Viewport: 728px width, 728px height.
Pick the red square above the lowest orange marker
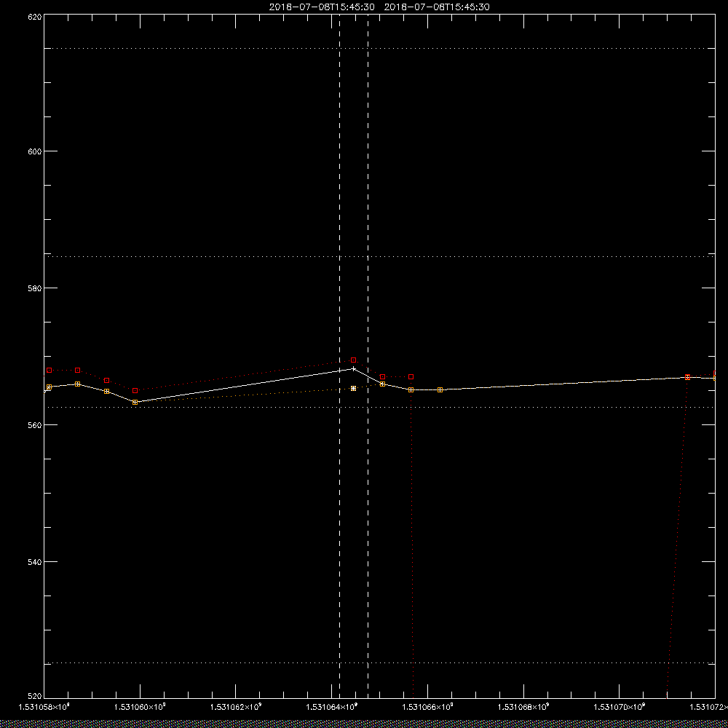click(135, 390)
